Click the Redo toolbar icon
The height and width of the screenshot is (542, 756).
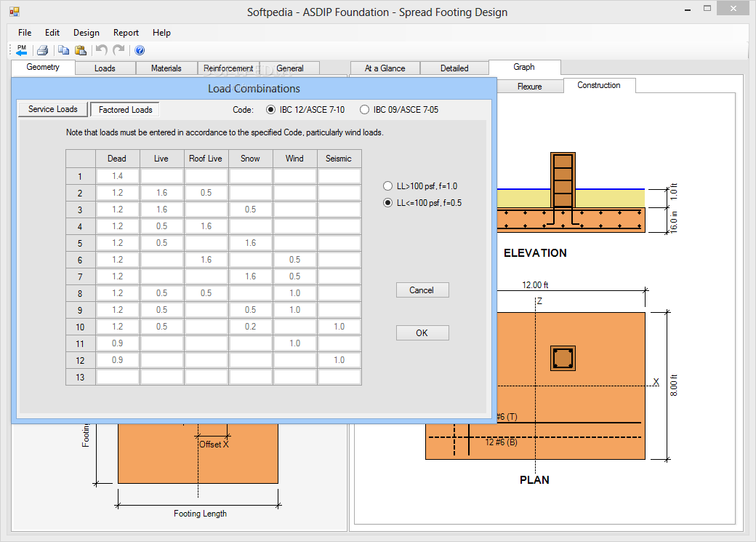(118, 50)
